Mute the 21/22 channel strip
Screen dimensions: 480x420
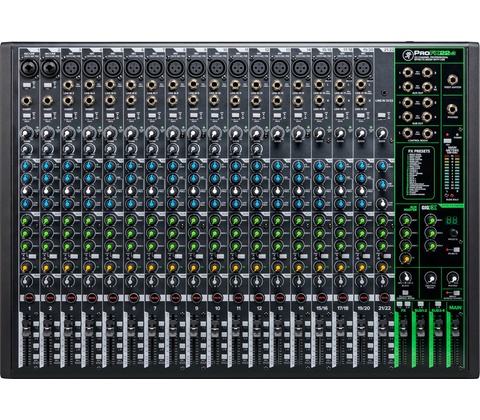pos(384,297)
